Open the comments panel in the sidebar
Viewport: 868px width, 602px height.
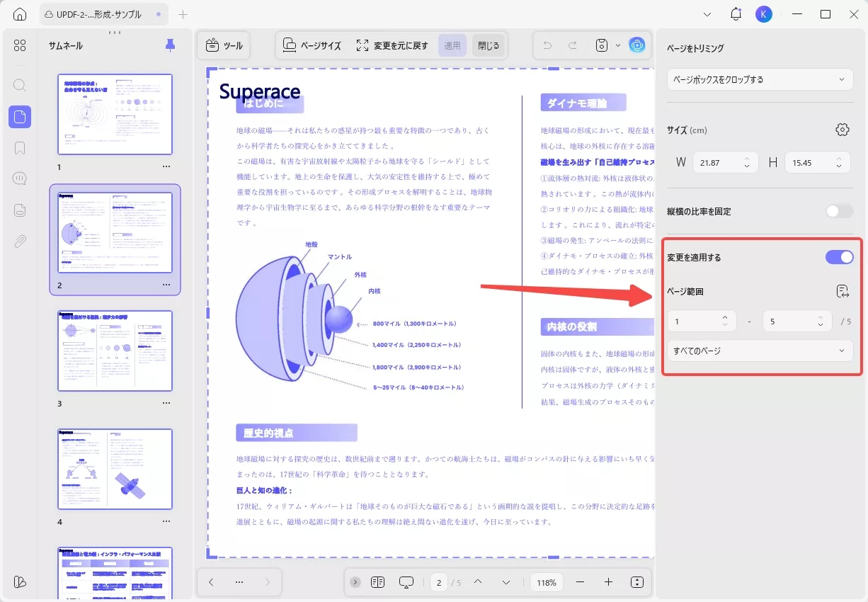click(x=19, y=178)
